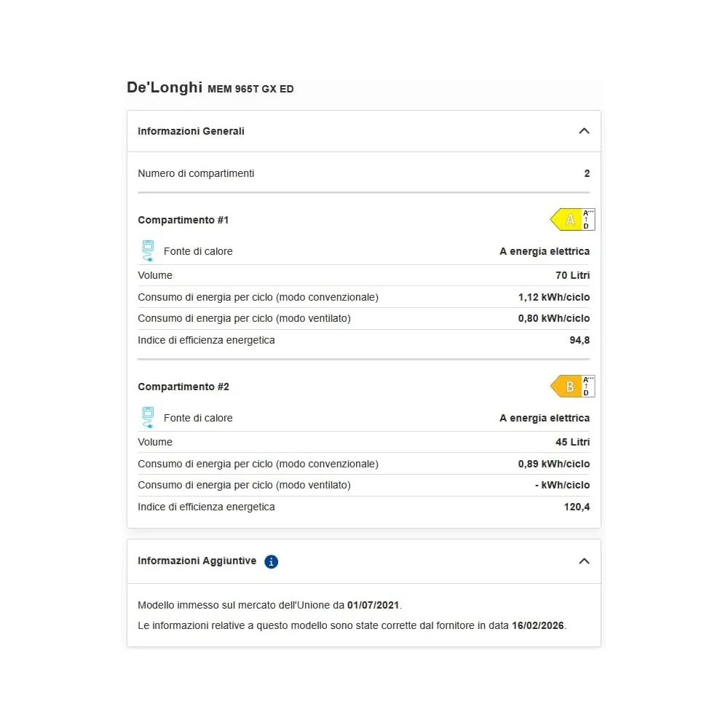728x728 pixels.
Task: Click the blue info icon beside Informazioni Aggiuntive
Action: point(271,562)
